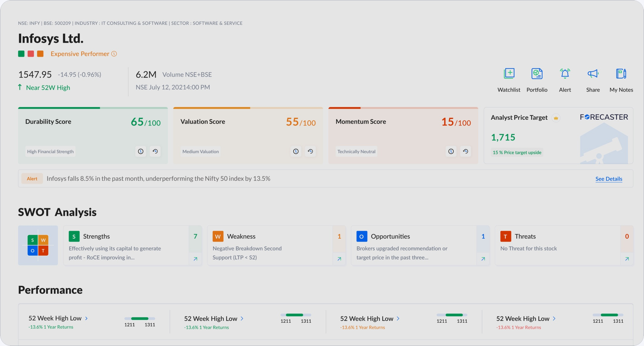Set a price Alert bell icon
This screenshot has width=644, height=346.
coord(565,73)
